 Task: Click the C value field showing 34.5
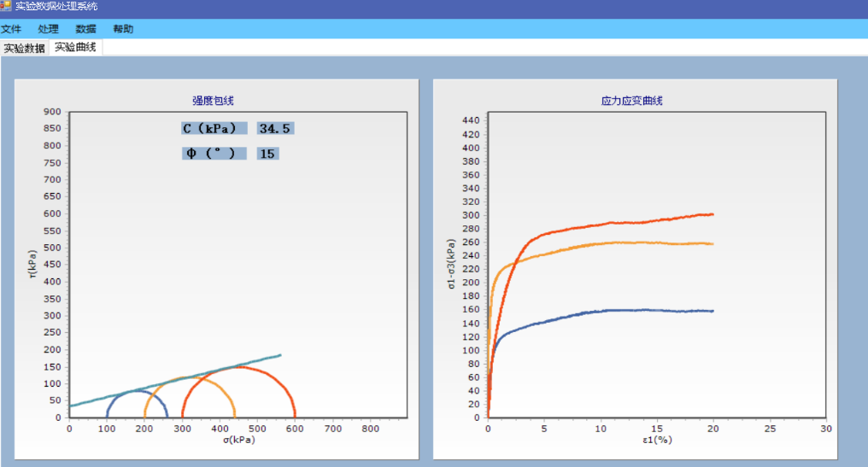point(275,129)
